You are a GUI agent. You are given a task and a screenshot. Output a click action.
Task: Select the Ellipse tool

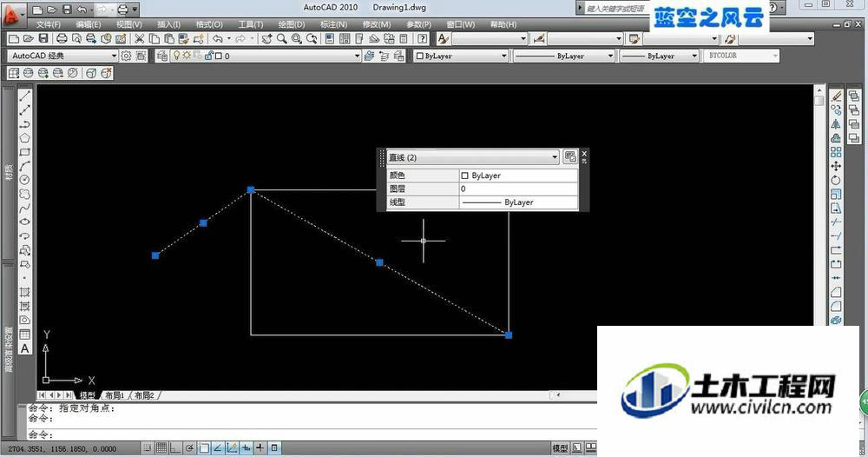coord(25,222)
